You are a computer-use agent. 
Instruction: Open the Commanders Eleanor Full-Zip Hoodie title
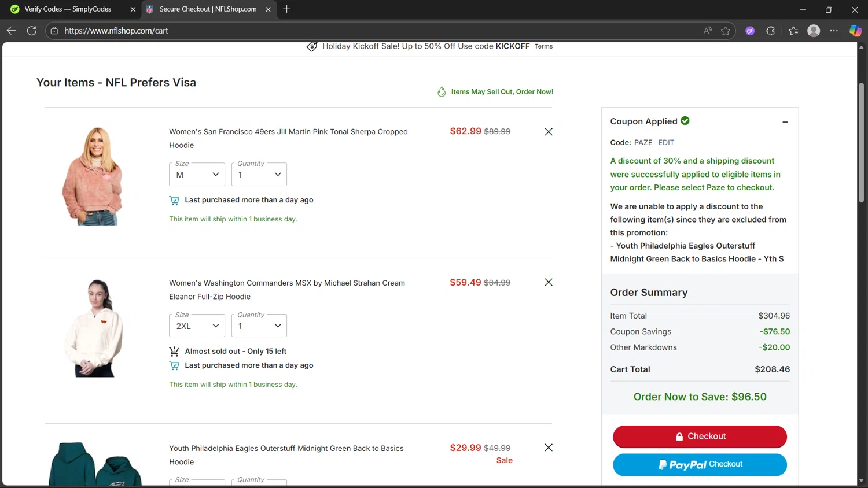click(287, 290)
